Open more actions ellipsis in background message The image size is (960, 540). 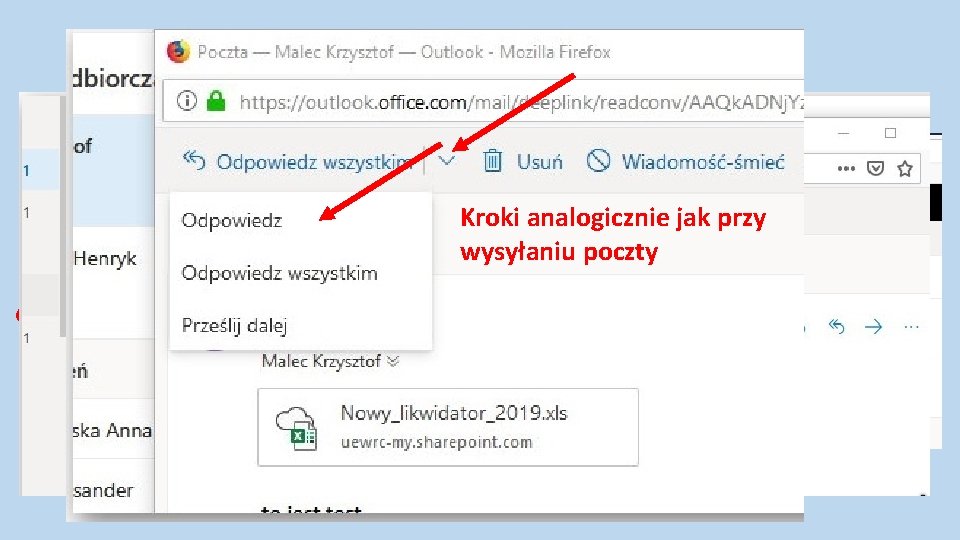(x=911, y=328)
